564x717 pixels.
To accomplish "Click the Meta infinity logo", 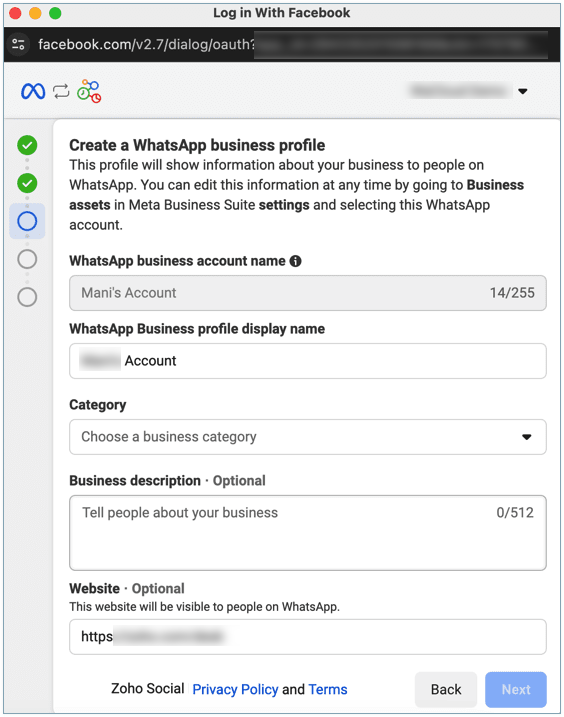I will tap(33, 91).
